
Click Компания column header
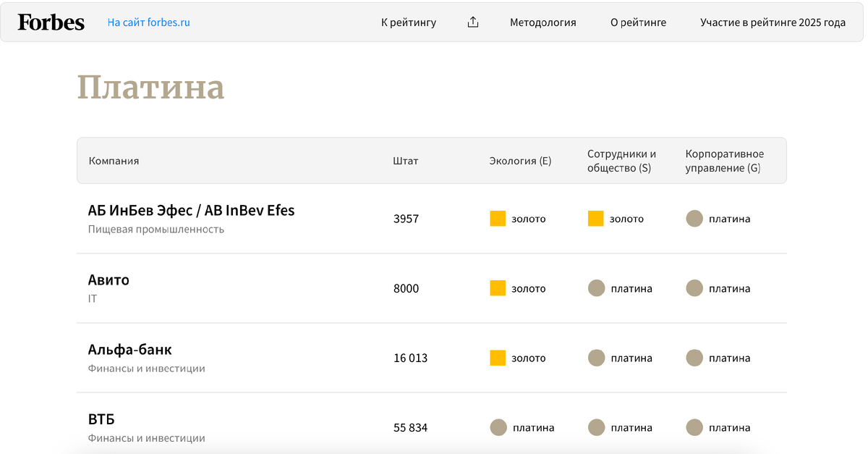click(114, 161)
